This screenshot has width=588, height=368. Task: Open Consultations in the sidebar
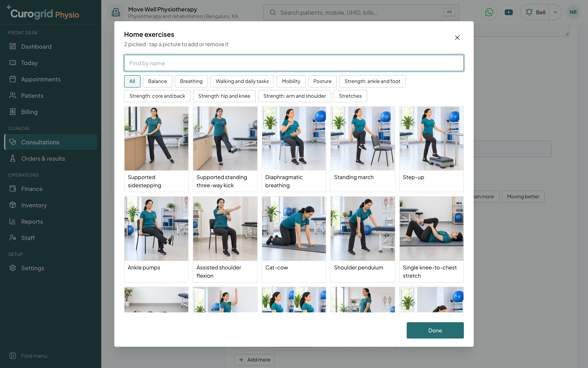click(51, 142)
